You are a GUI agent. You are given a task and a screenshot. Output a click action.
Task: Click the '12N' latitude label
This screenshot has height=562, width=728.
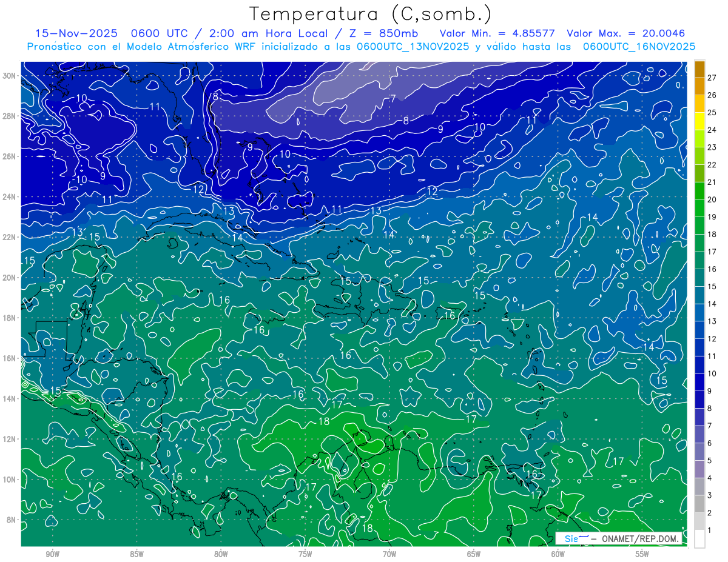[x=10, y=439]
